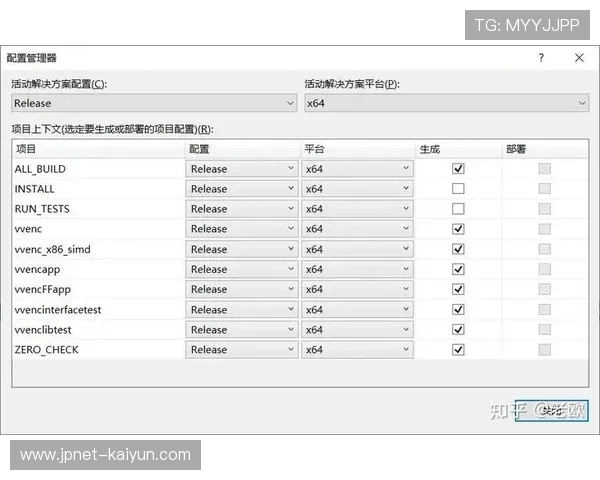Uncheck build checkbox for vvenclibtest
600x480 pixels.
pos(458,330)
